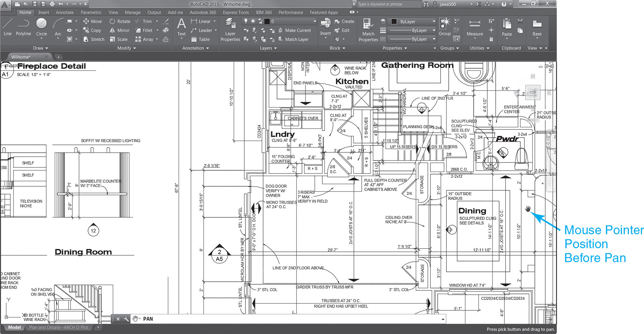
Task: Select the Polyline tool
Action: 23,27
